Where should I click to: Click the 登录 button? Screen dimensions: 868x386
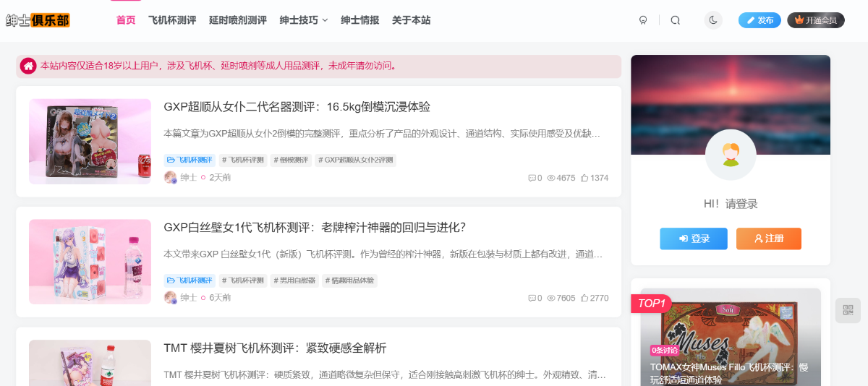click(x=694, y=239)
